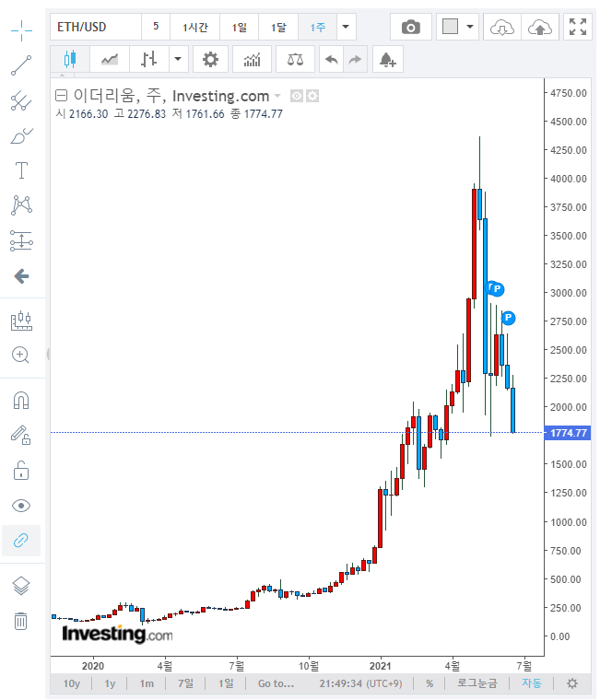The width and height of the screenshot is (612, 700).
Task: Toggle the sync drawings link icon
Action: 21,541
